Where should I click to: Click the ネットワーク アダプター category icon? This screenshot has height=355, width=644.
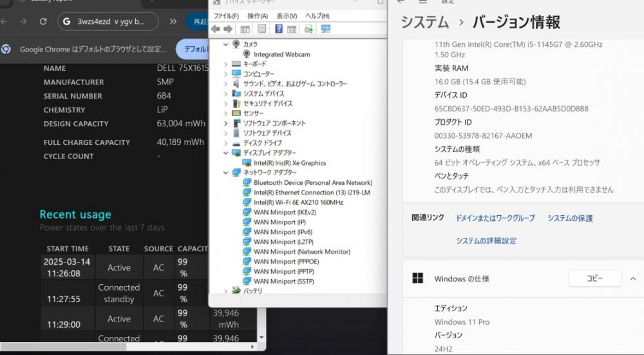click(x=236, y=173)
